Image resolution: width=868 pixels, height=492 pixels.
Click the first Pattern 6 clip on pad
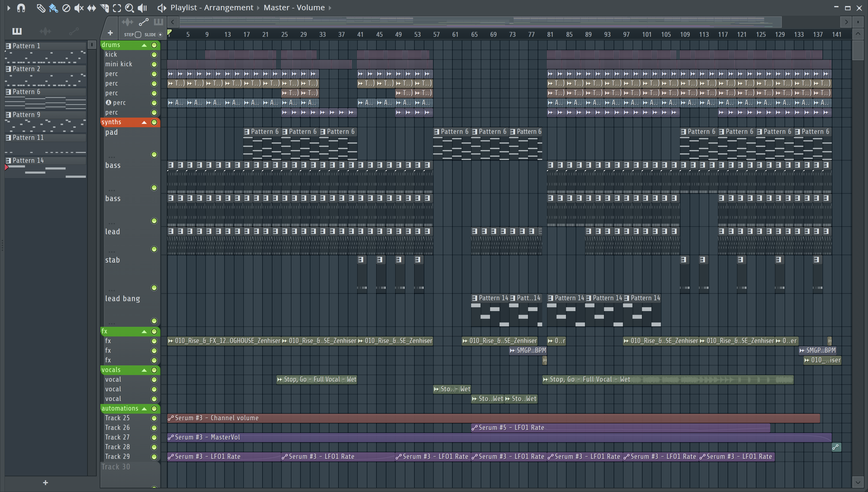click(x=262, y=143)
